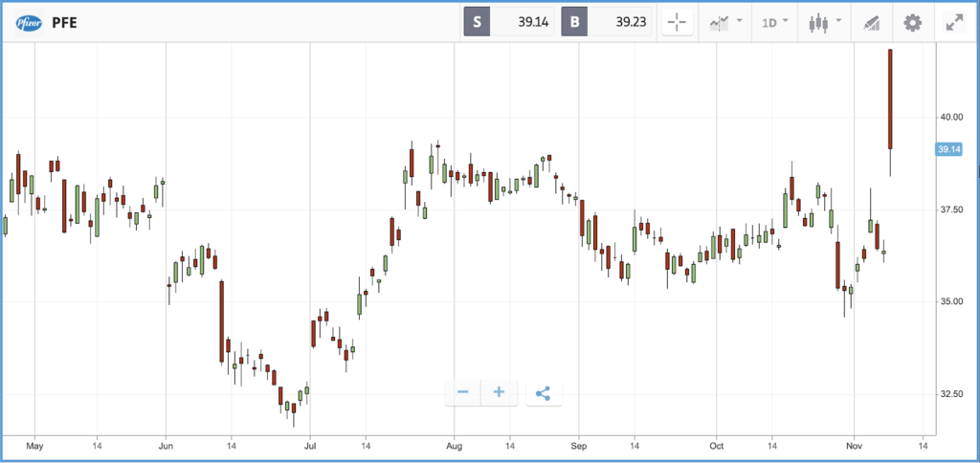Share the chart via share icon
This screenshot has height=463, width=980.
pos(544,392)
